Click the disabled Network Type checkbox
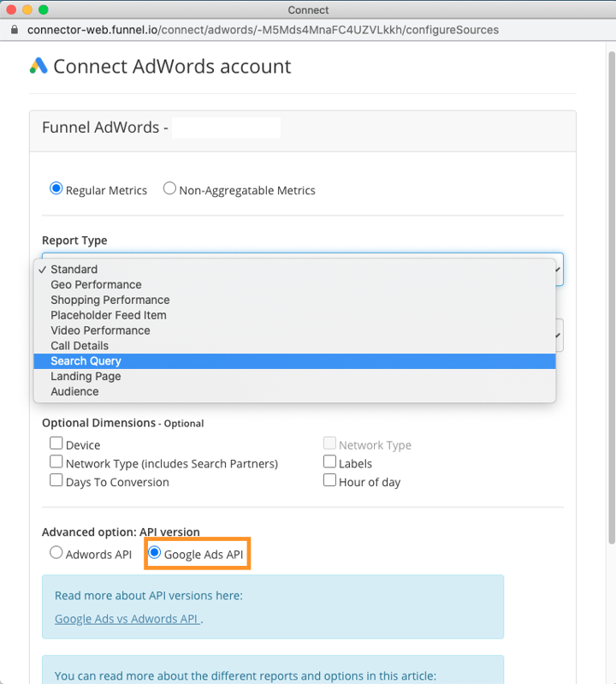Viewport: 616px width, 684px height. (x=329, y=443)
